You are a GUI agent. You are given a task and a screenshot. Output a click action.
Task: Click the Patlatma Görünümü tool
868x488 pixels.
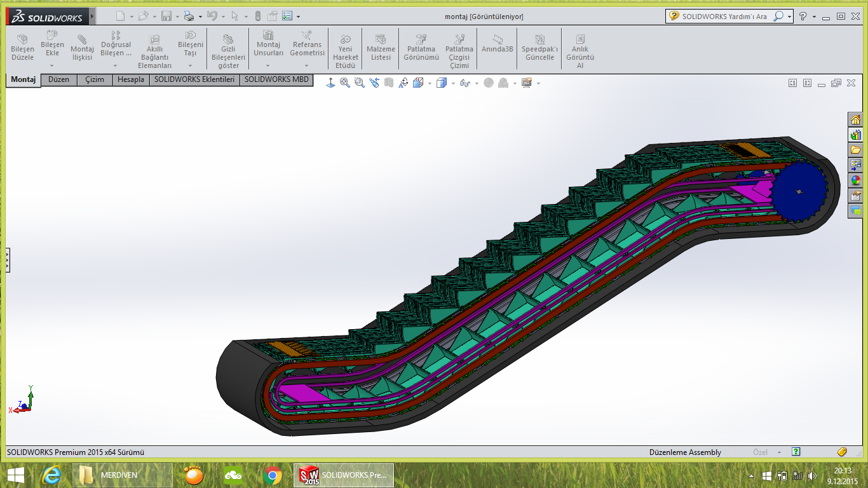point(421,49)
